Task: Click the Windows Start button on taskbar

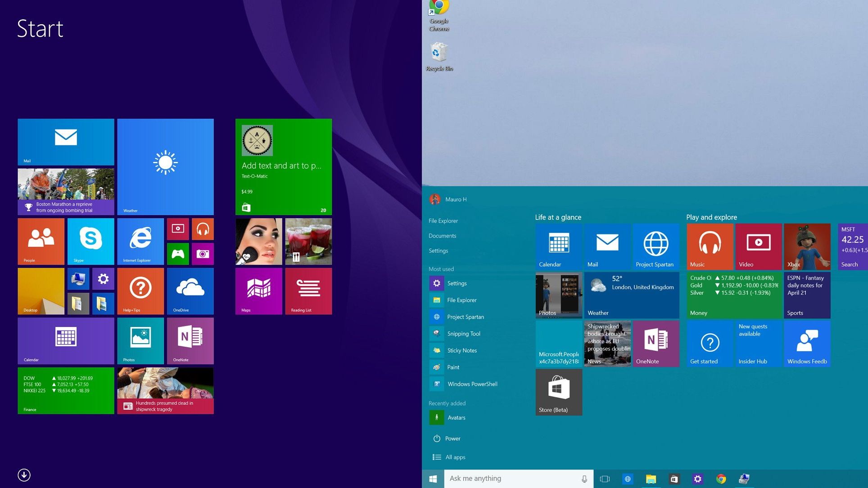Action: 433,479
